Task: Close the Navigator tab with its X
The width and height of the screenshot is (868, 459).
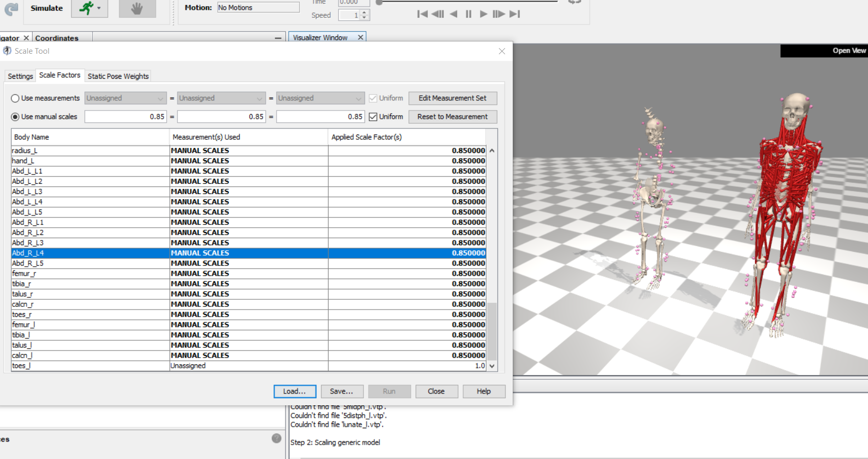Action: (26, 38)
